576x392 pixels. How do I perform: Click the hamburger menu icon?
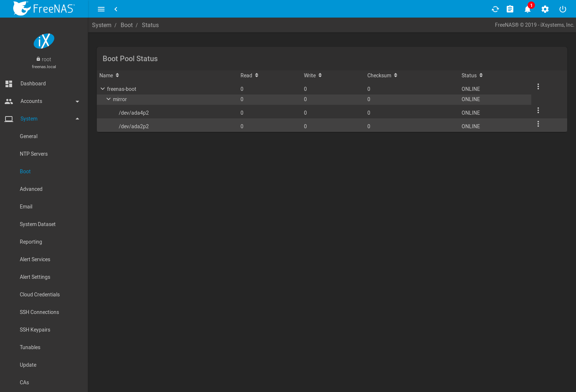pyautogui.click(x=101, y=9)
